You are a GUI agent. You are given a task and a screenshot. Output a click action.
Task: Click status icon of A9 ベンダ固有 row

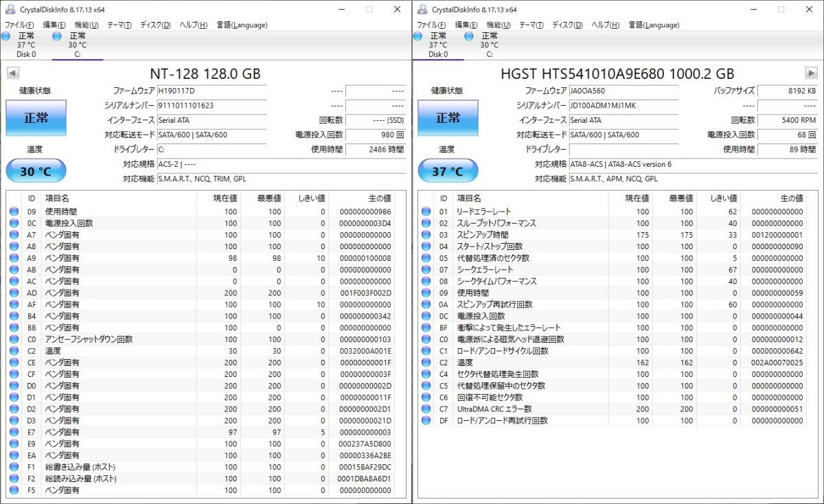click(x=14, y=258)
